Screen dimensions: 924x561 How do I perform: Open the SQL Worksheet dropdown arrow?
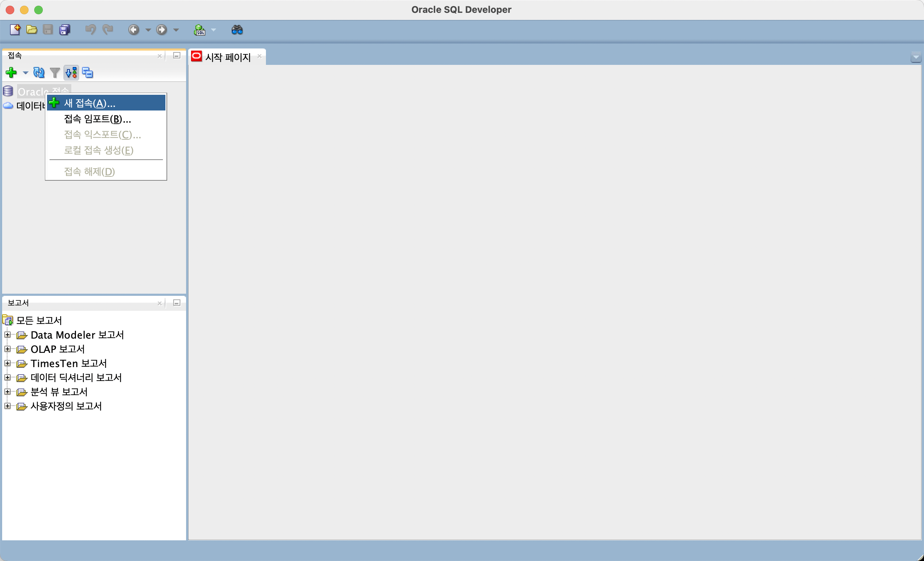pos(214,30)
